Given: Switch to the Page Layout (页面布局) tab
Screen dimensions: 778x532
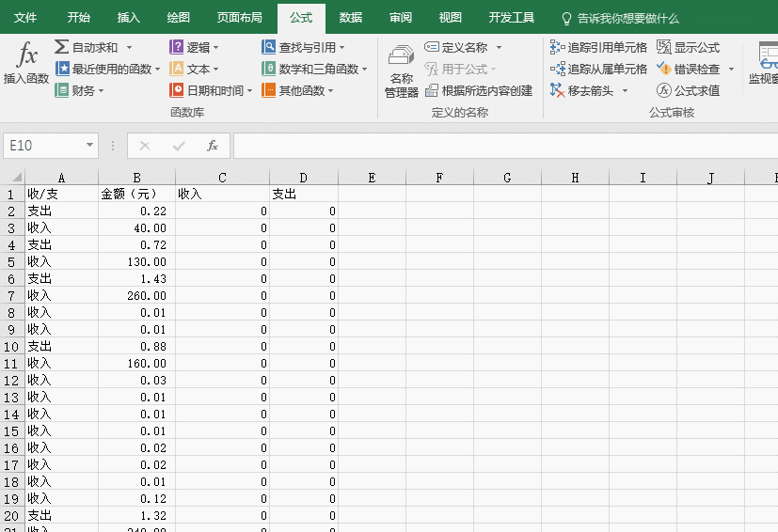Looking at the screenshot, I should (x=239, y=18).
